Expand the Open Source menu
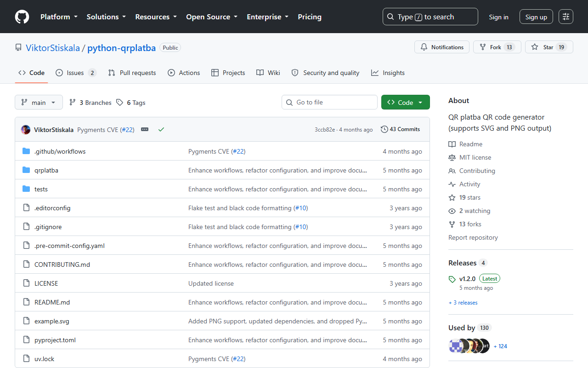 click(x=212, y=17)
